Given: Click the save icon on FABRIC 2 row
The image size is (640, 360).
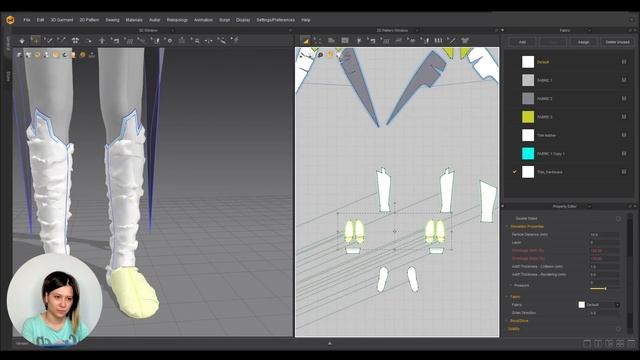Looking at the screenshot, I should click(624, 98).
